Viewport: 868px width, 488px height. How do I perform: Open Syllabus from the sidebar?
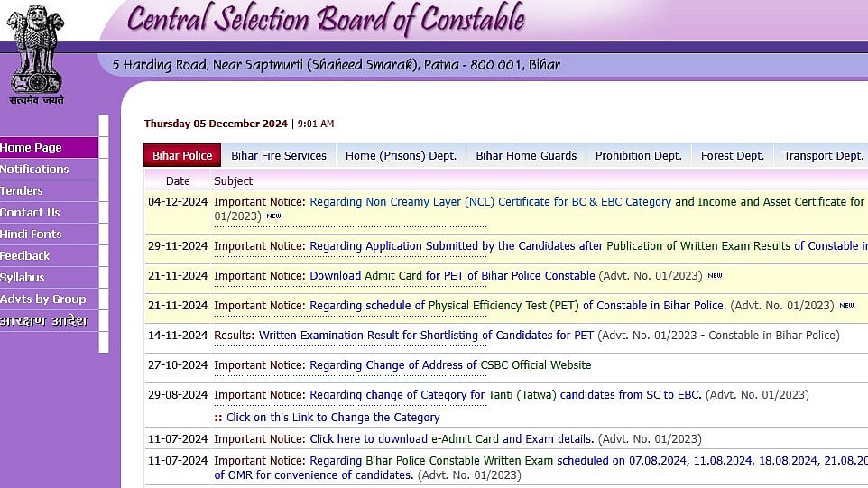click(x=23, y=277)
